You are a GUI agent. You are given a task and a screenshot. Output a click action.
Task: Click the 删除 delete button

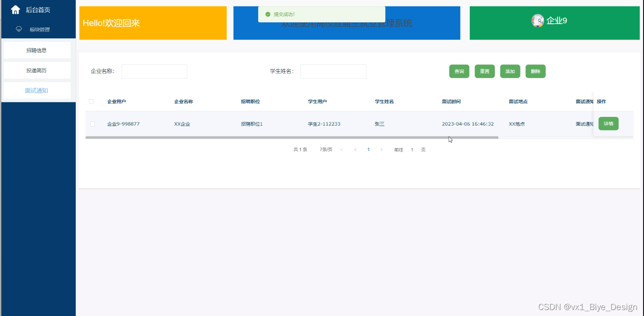pyautogui.click(x=535, y=71)
